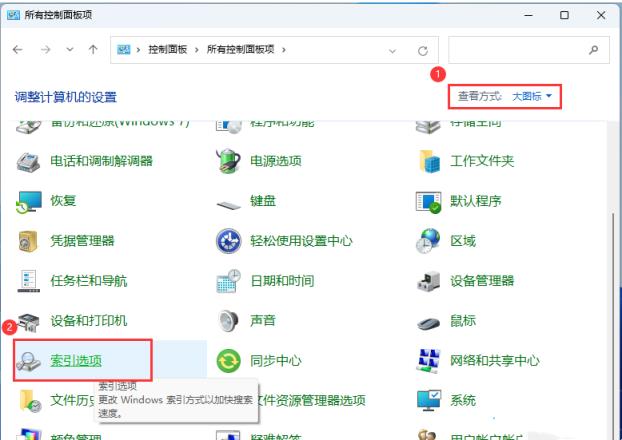Click the 调整计算机的设置 heading
Viewport: 622px width, 440px height.
pyautogui.click(x=65, y=97)
